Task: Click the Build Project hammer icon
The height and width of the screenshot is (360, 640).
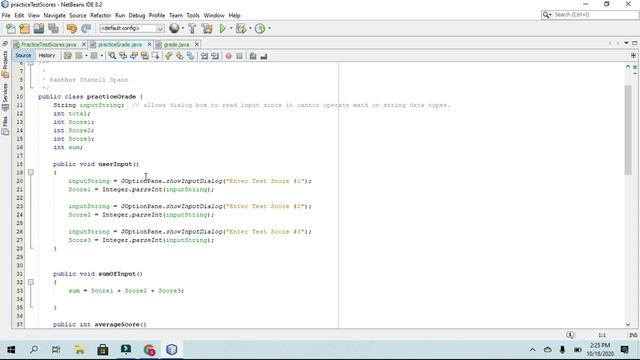Action: [x=192, y=29]
